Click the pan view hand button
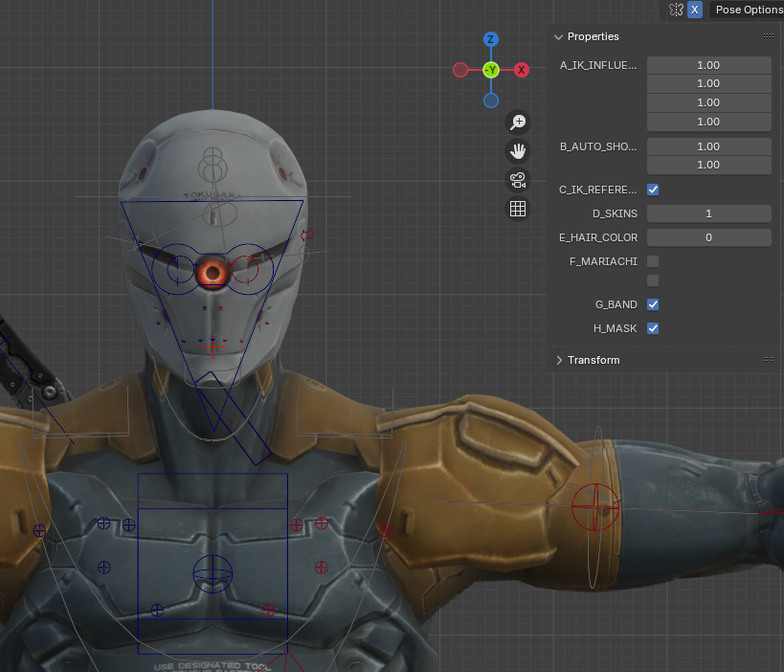The image size is (784, 672). 518,151
